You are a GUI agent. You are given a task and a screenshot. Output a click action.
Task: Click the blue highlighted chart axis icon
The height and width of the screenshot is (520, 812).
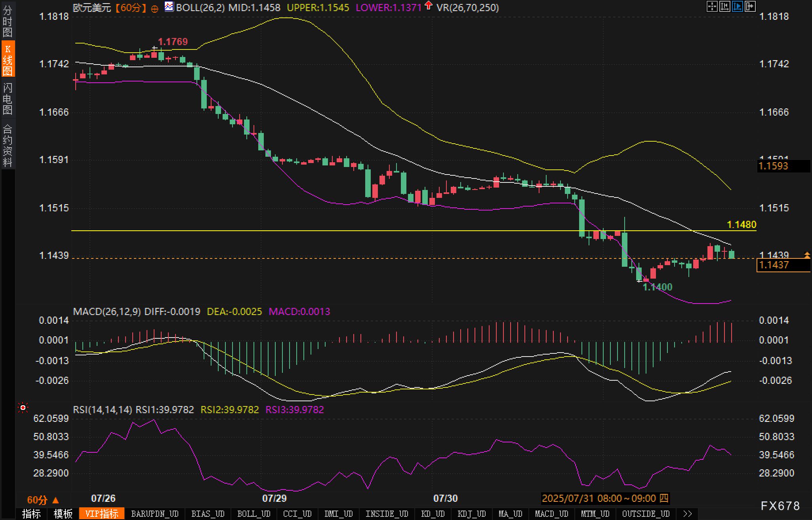(737, 6)
